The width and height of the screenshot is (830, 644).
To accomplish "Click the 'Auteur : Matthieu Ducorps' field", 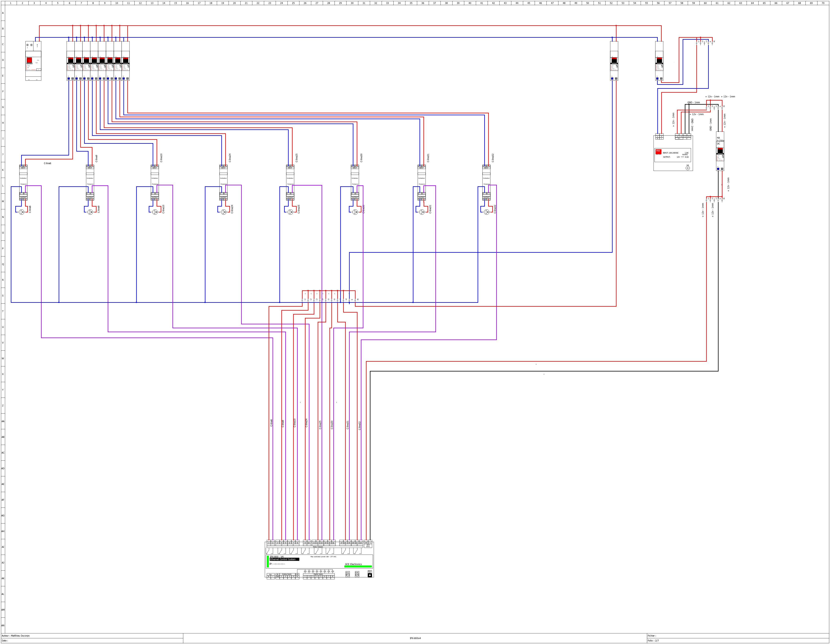I will [x=16, y=636].
